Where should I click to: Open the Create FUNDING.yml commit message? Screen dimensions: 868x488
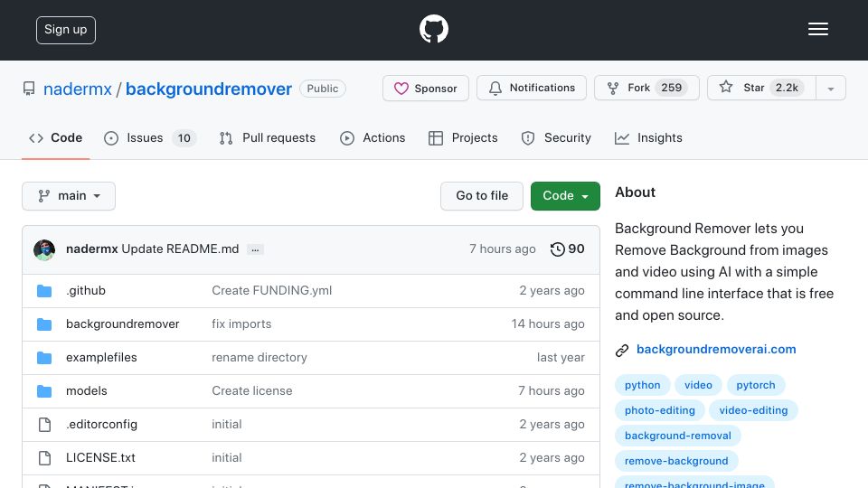click(272, 290)
